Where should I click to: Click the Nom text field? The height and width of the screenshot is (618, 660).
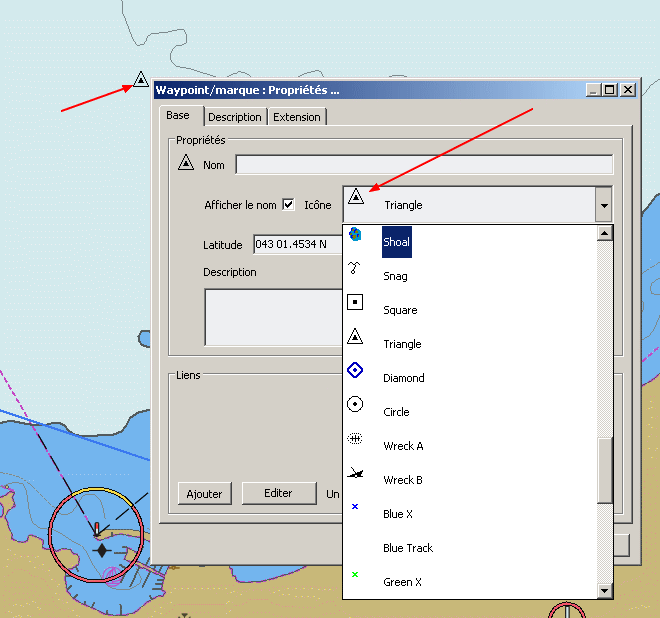(424, 165)
